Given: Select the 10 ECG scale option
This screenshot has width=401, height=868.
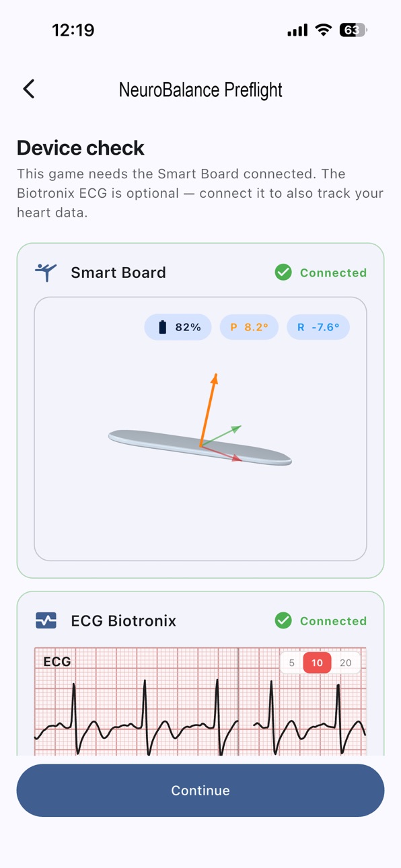Looking at the screenshot, I should (317, 663).
